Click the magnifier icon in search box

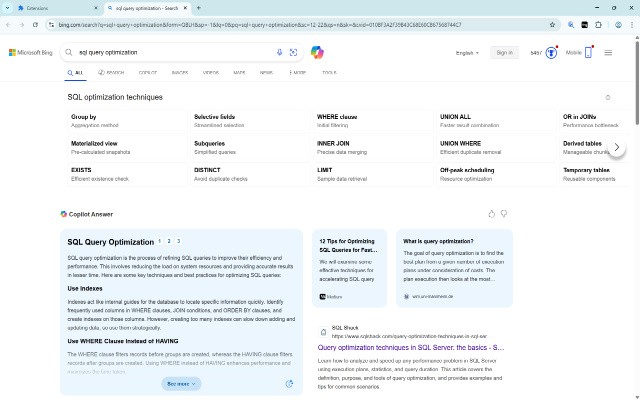(69, 52)
